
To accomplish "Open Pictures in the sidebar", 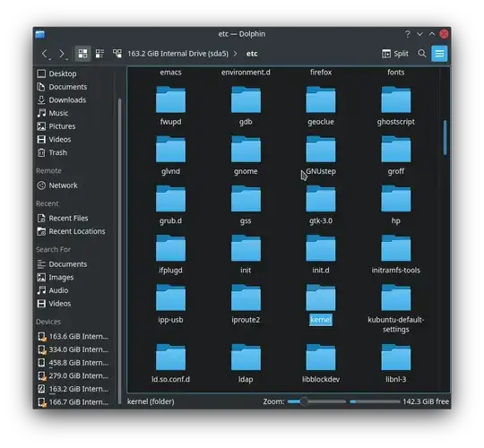I will [x=74, y=126].
